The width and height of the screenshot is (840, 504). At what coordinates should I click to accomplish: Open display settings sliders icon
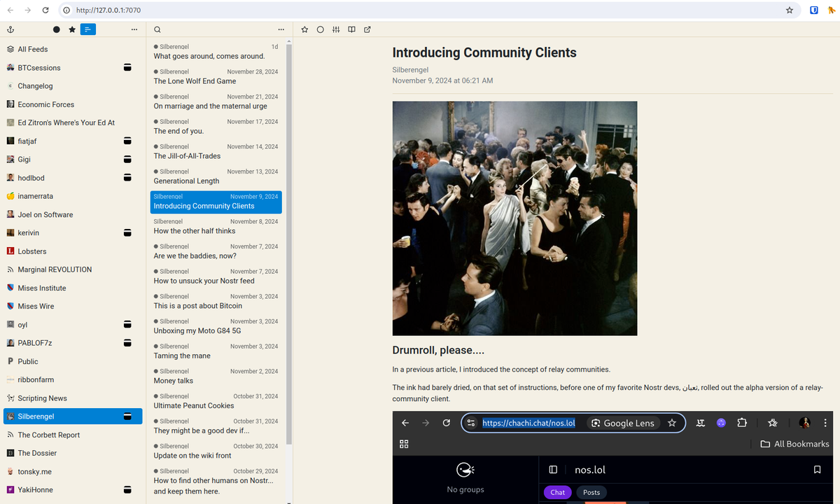point(336,29)
